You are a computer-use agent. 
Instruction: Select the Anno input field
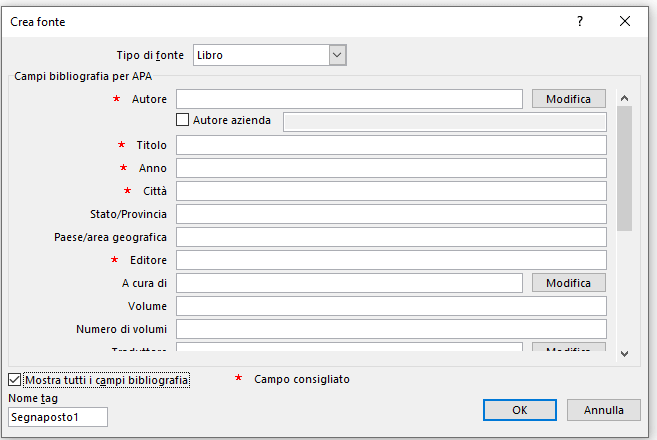click(x=391, y=168)
